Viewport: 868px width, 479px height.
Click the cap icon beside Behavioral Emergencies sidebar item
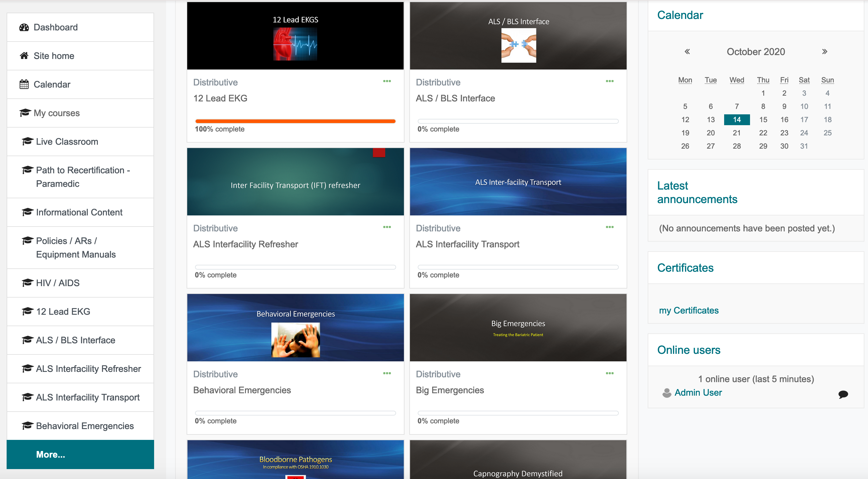tap(27, 426)
